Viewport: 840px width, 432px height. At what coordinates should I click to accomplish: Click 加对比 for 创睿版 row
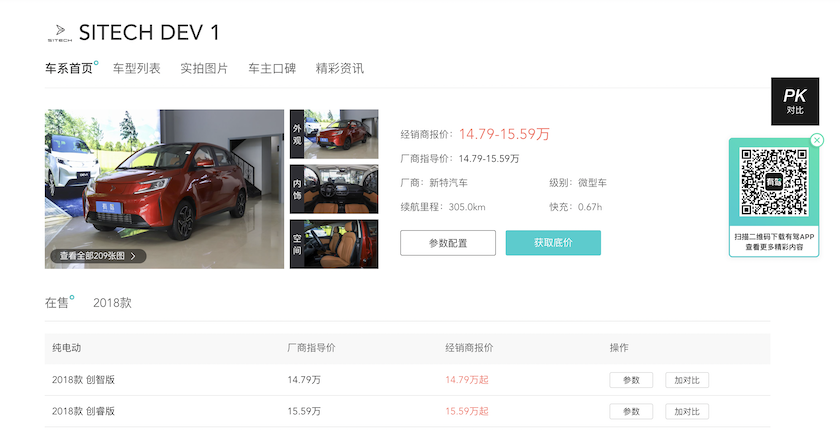tap(687, 412)
